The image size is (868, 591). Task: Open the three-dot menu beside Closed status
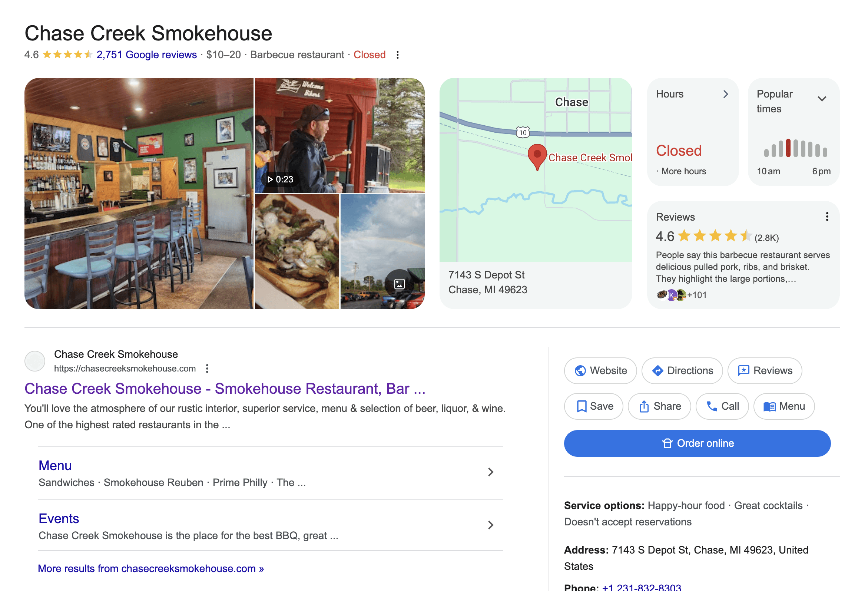pos(397,55)
